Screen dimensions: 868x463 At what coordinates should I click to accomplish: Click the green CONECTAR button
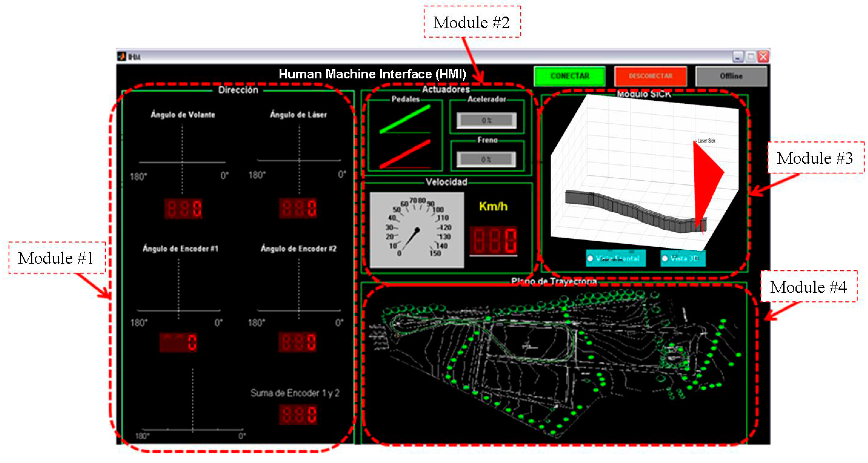[569, 76]
